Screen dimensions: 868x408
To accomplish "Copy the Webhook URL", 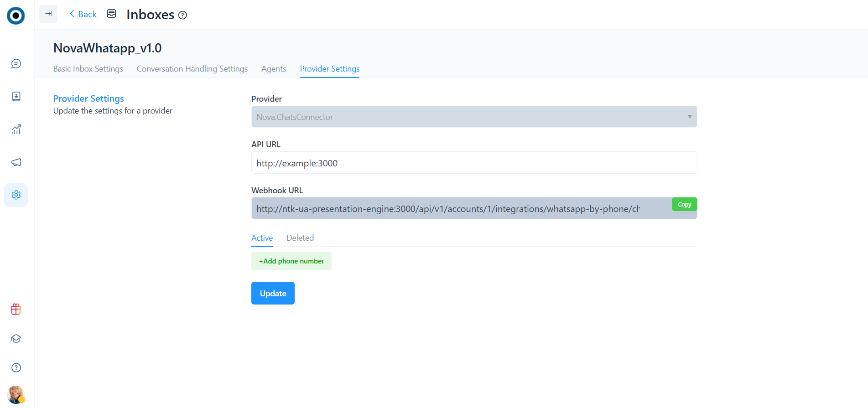I will click(684, 204).
